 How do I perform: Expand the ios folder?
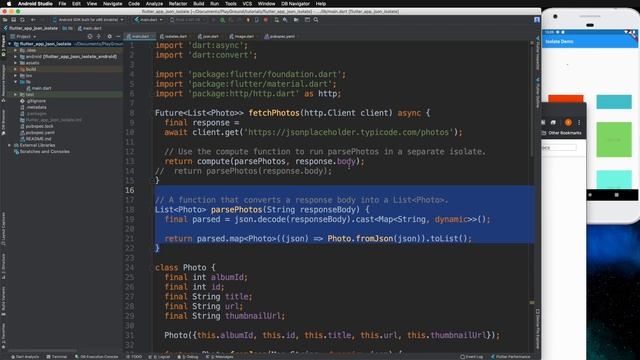(16, 76)
